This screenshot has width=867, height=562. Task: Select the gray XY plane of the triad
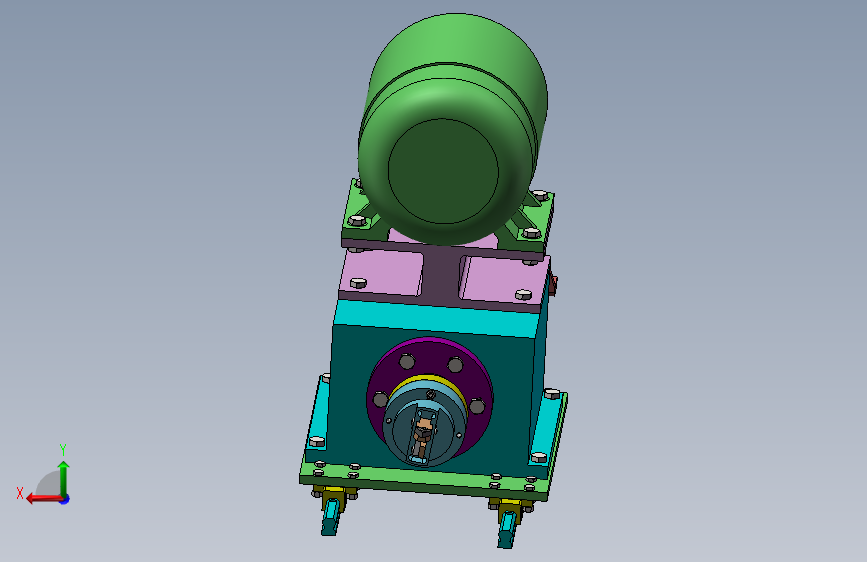pos(49,485)
